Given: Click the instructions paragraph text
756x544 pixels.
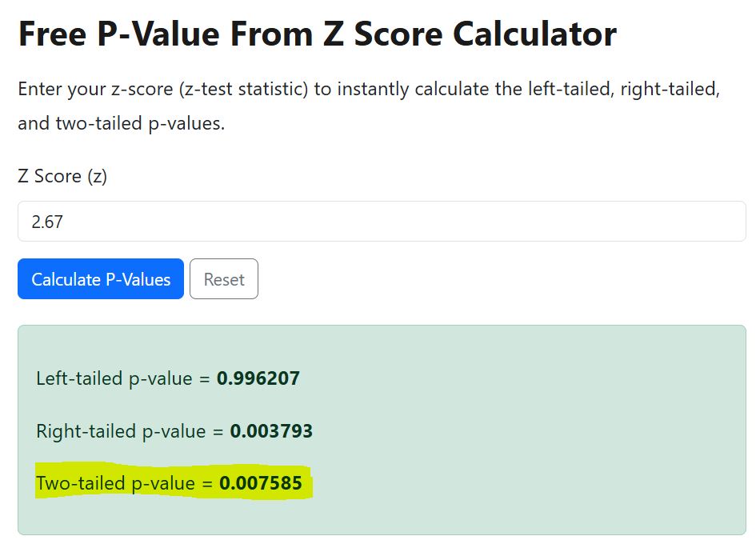Looking at the screenshot, I should point(368,89).
